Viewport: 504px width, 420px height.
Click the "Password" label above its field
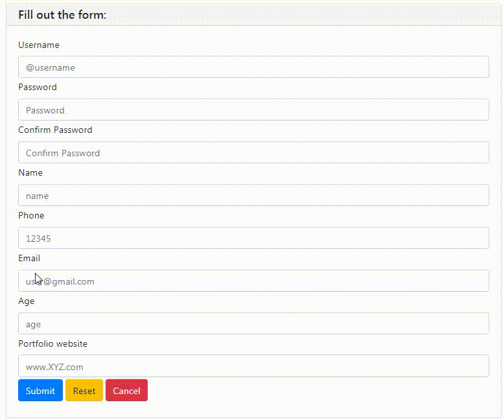point(38,87)
